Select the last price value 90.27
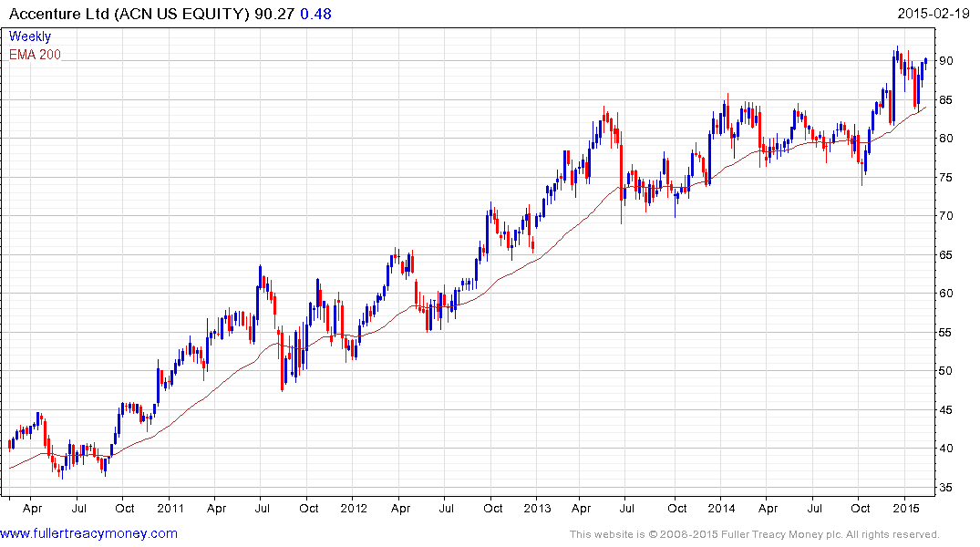The image size is (980, 547). [274, 14]
